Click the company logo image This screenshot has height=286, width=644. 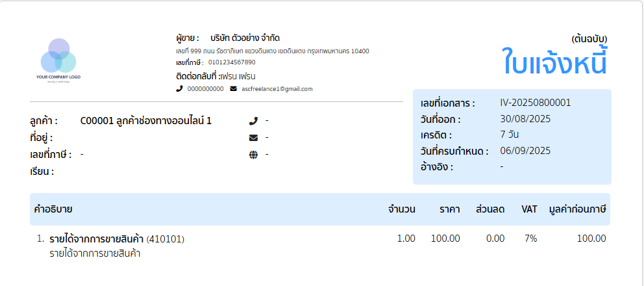(x=58, y=61)
